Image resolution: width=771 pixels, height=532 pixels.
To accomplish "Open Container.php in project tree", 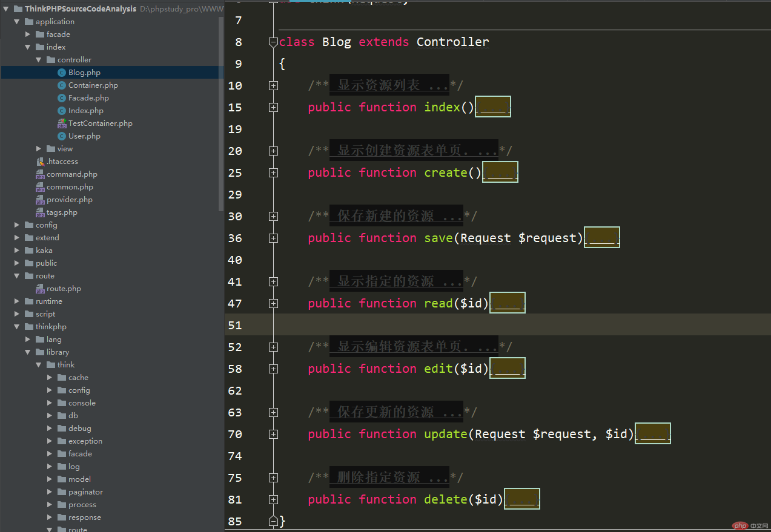I will tap(93, 85).
